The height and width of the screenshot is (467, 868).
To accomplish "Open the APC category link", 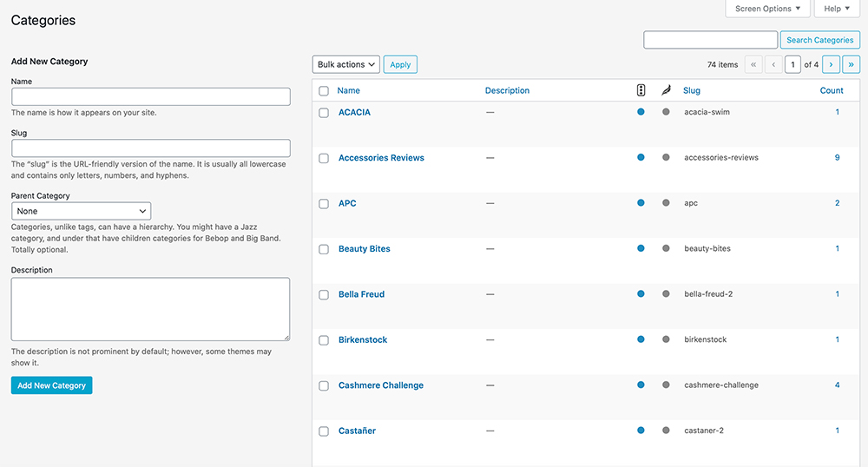I will pos(347,203).
